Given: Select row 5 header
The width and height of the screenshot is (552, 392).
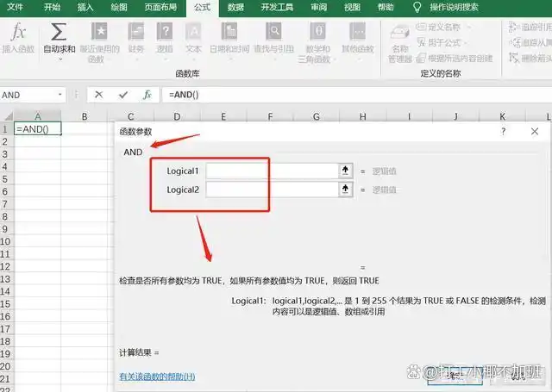Looking at the screenshot, I should (6, 179).
